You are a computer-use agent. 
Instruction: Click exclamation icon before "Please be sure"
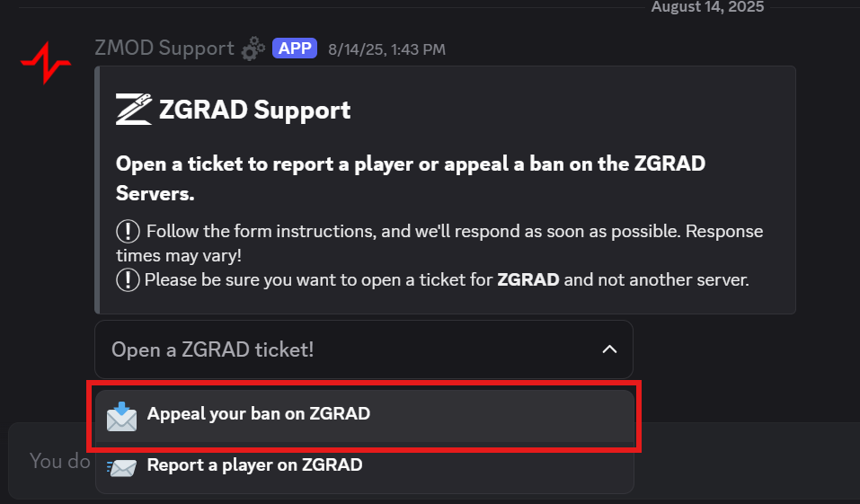[x=129, y=279]
